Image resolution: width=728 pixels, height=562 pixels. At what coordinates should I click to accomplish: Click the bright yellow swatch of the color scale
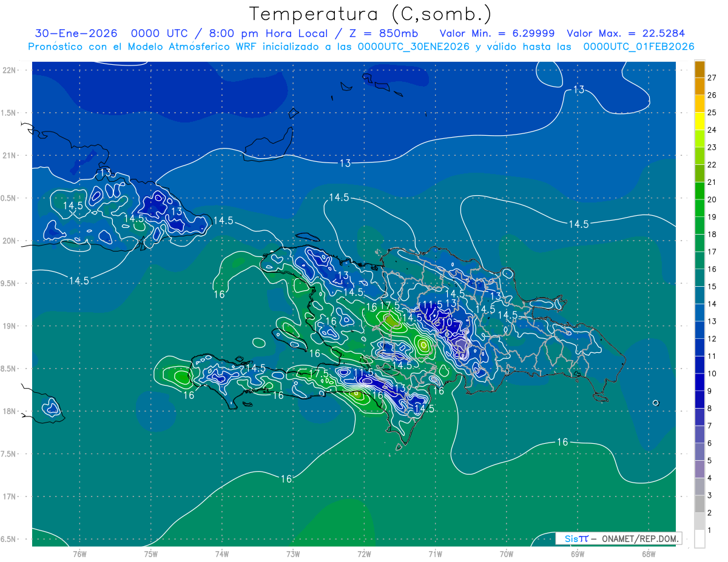pos(699,122)
